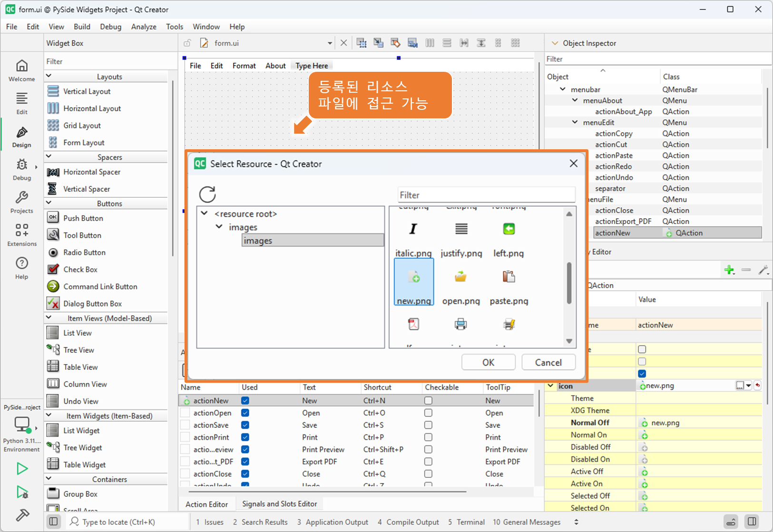Open Projects mode in sidebar
773x532 pixels.
coord(22,203)
